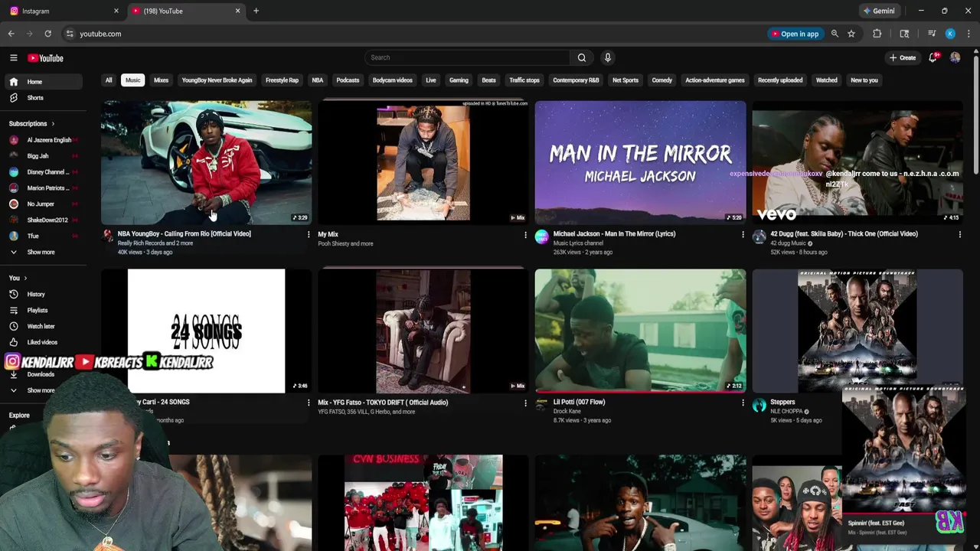
Task: Open the account avatar menu
Action: pyautogui.click(x=955, y=57)
